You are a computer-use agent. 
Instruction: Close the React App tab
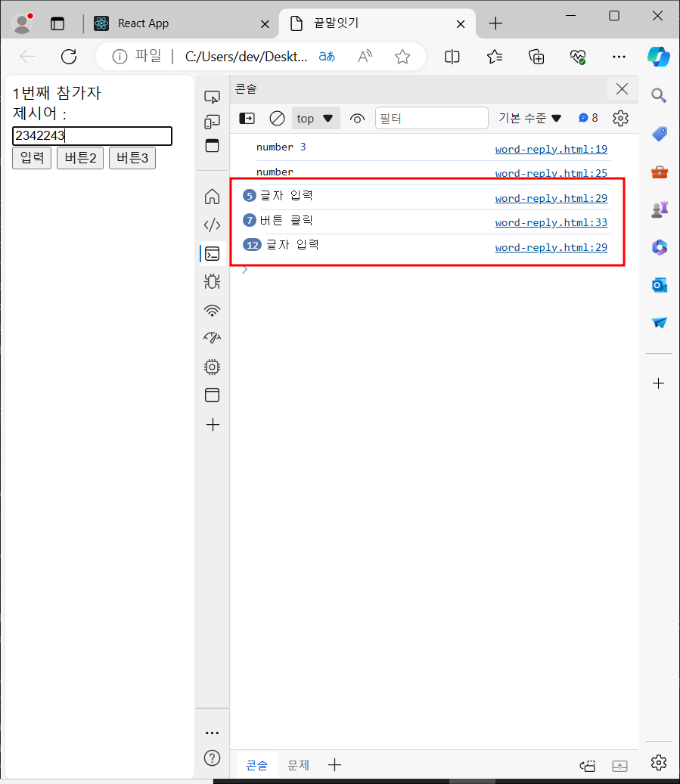265,24
